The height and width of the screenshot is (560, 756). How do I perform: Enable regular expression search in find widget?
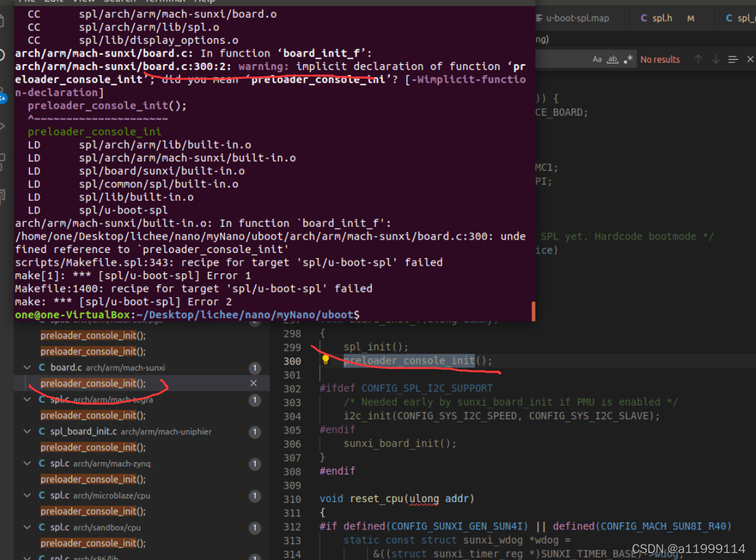pyautogui.click(x=628, y=59)
